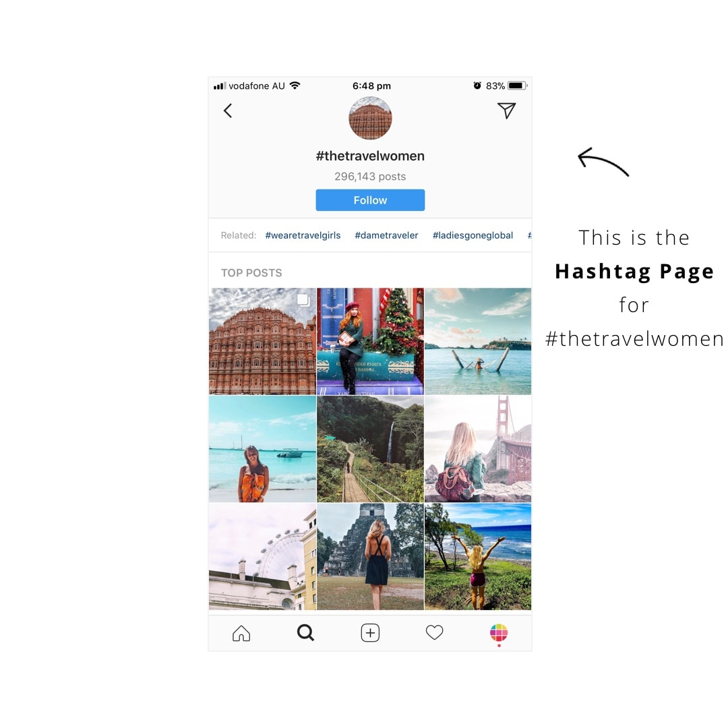Follow the #thetravelwomen hashtag
The height and width of the screenshot is (728, 728).
point(370,200)
